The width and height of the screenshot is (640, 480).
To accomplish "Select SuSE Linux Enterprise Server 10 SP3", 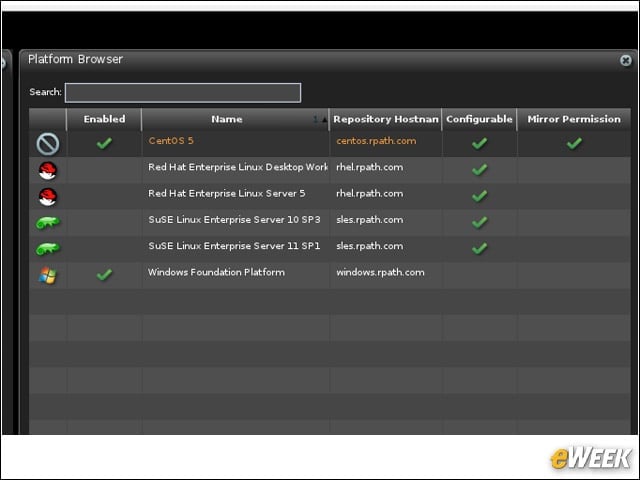I will tap(234, 220).
